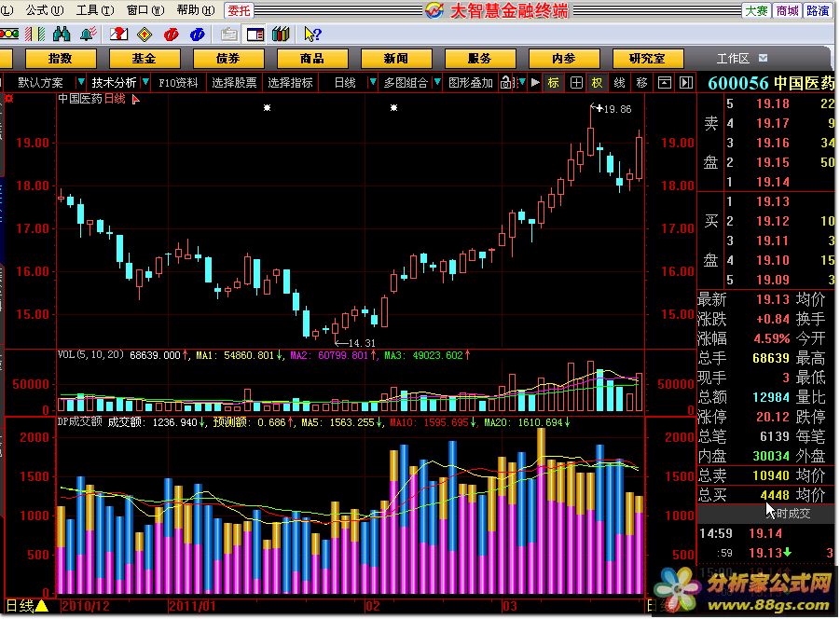Click the 大赛 button in title bar
Screen dimensions: 840x619
coord(756,10)
